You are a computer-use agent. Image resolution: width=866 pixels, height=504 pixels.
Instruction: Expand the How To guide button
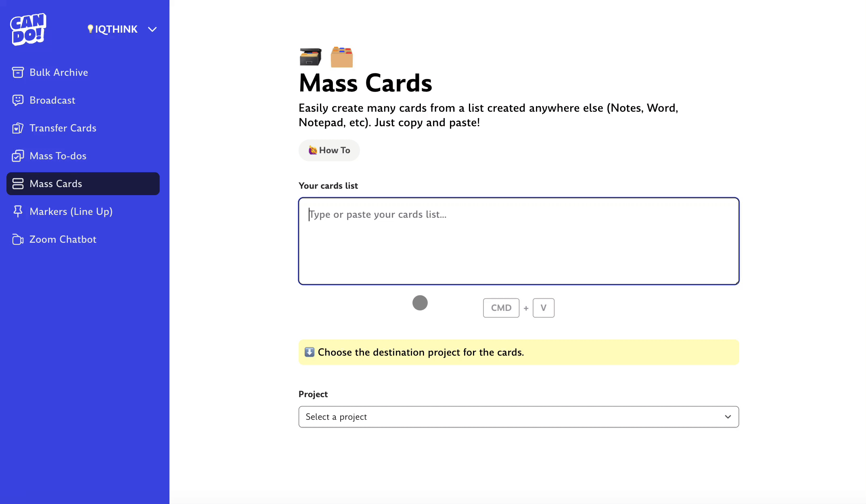[x=329, y=150]
